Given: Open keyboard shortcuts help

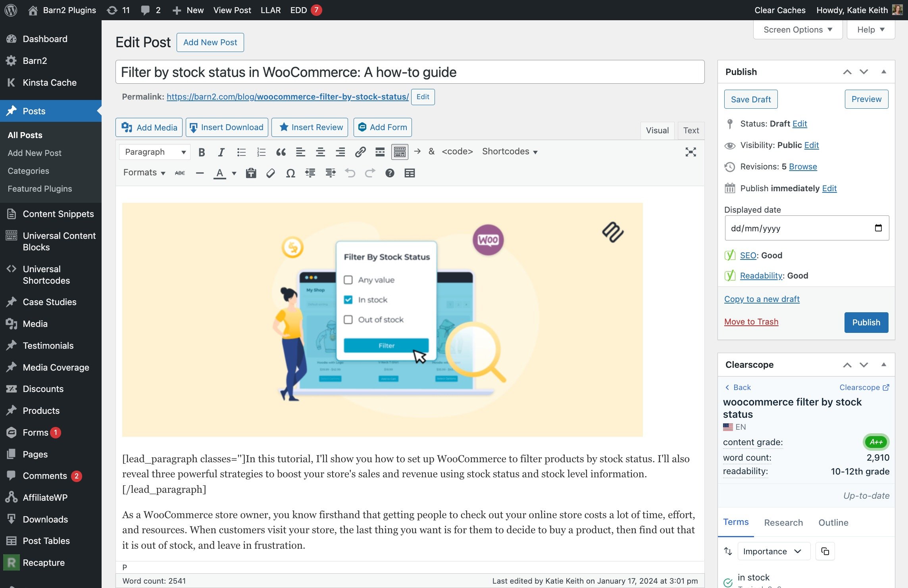Looking at the screenshot, I should click(390, 173).
